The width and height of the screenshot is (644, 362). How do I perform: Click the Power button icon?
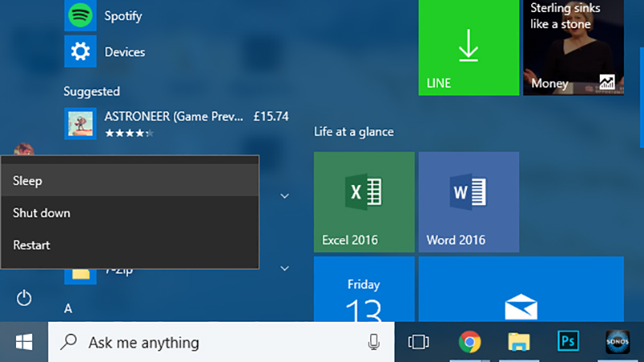(24, 298)
